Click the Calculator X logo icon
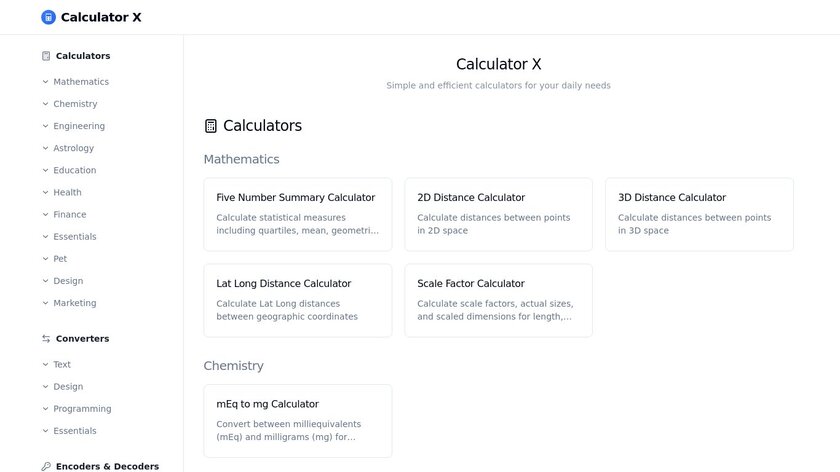Screen dimensions: 840x472 49,17
